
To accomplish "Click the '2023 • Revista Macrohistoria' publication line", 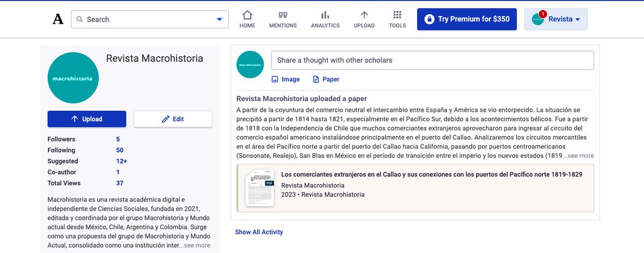I will click(x=323, y=194).
